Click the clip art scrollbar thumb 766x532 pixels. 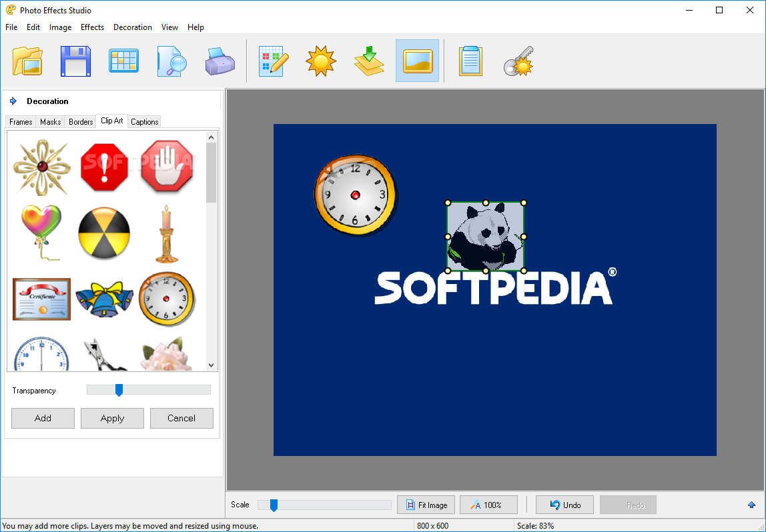pos(211,173)
